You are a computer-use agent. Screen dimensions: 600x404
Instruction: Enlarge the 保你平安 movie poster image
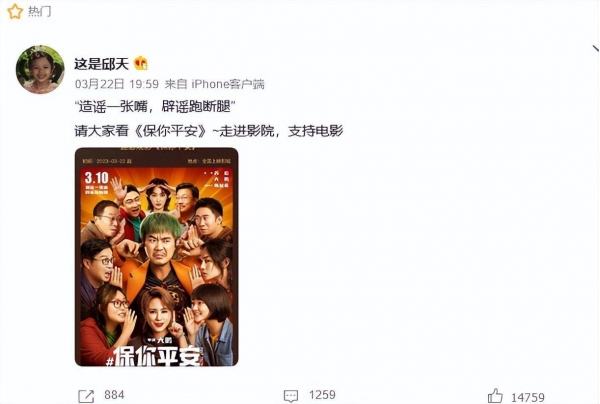click(x=157, y=257)
